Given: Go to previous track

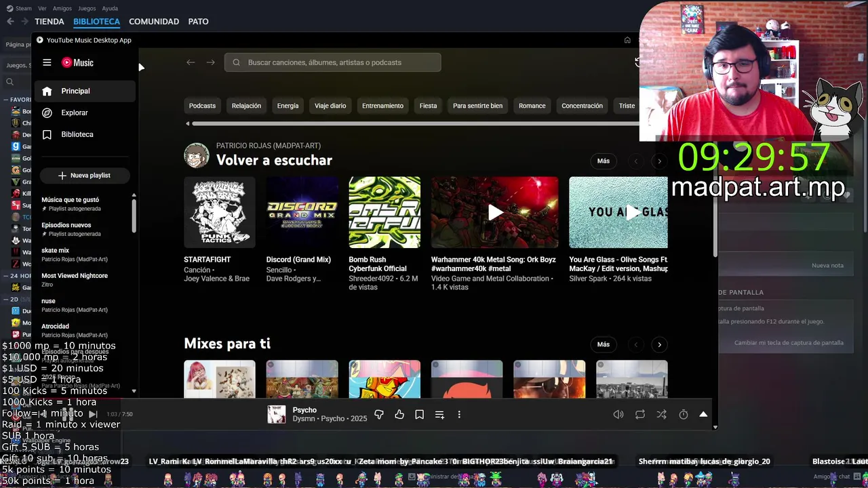Looking at the screenshot, I should click(43, 414).
